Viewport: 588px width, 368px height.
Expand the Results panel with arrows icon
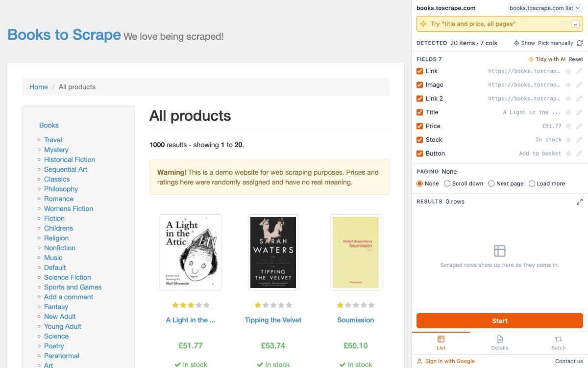click(x=580, y=202)
